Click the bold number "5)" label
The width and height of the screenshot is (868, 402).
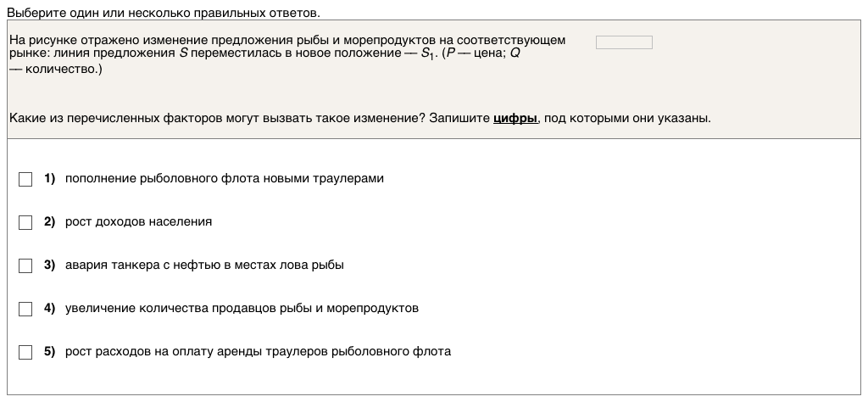[x=49, y=351]
